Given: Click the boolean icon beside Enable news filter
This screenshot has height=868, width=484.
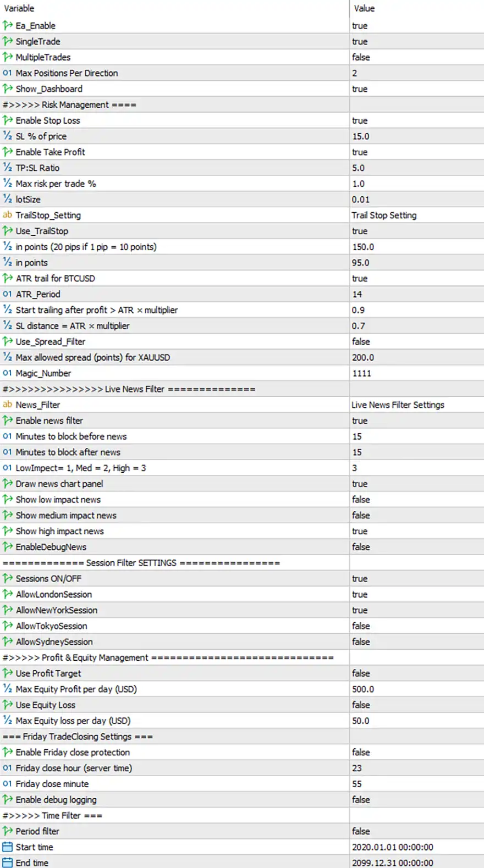Looking at the screenshot, I should [x=7, y=421].
